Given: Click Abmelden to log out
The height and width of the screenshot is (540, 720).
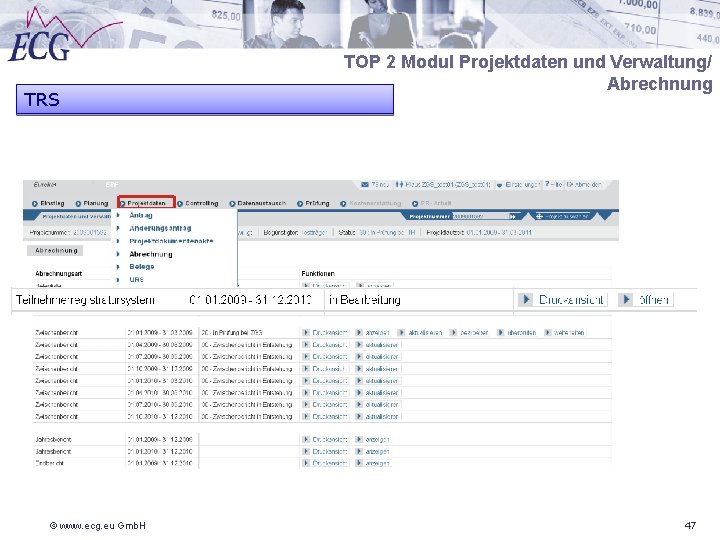Looking at the screenshot, I should point(584,185).
